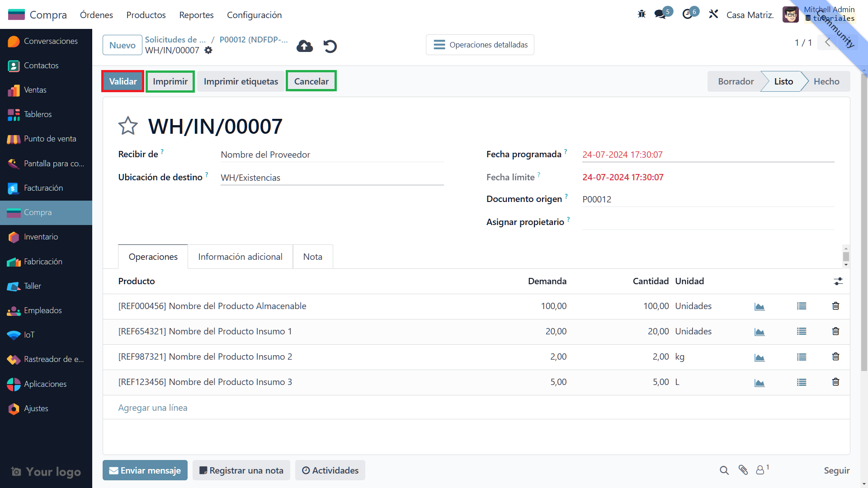Open detailed operations list icon for Producto Almacenable
Screen dimensions: 868x488
(x=802, y=306)
